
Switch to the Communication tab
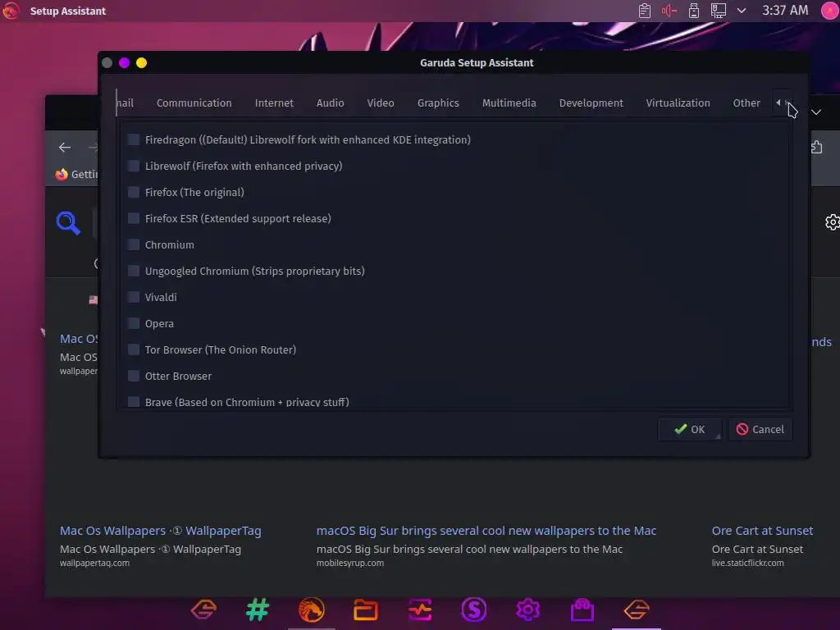point(194,103)
